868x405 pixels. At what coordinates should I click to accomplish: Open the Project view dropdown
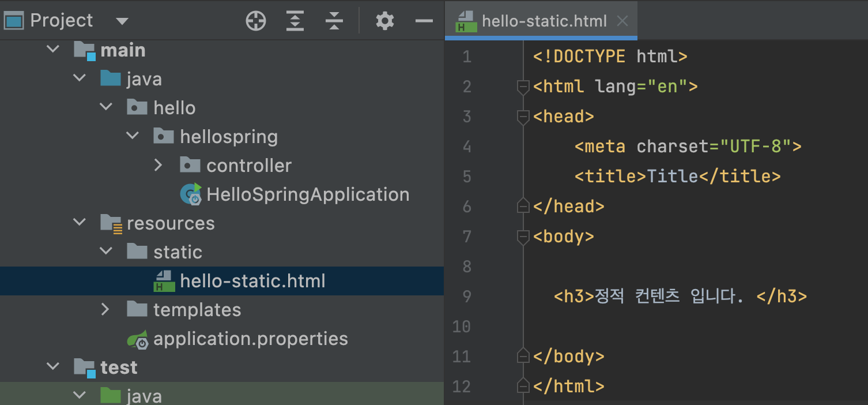click(x=122, y=21)
